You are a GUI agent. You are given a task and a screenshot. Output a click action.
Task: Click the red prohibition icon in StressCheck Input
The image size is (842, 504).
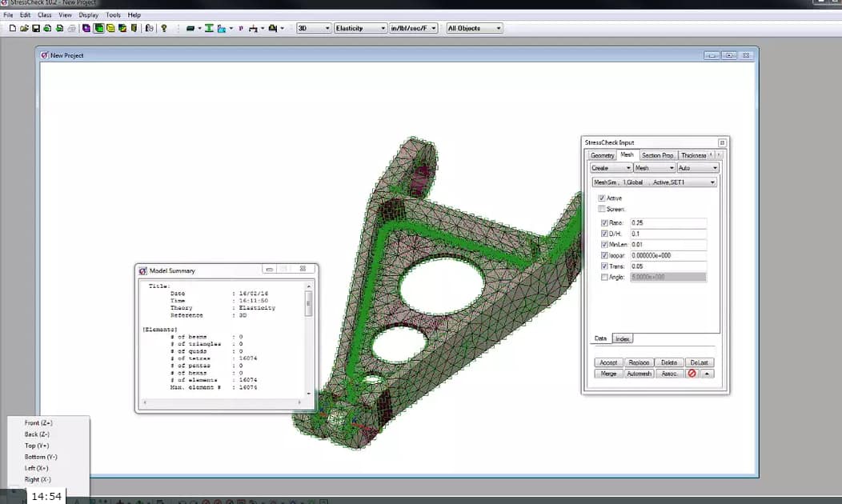[x=692, y=374]
